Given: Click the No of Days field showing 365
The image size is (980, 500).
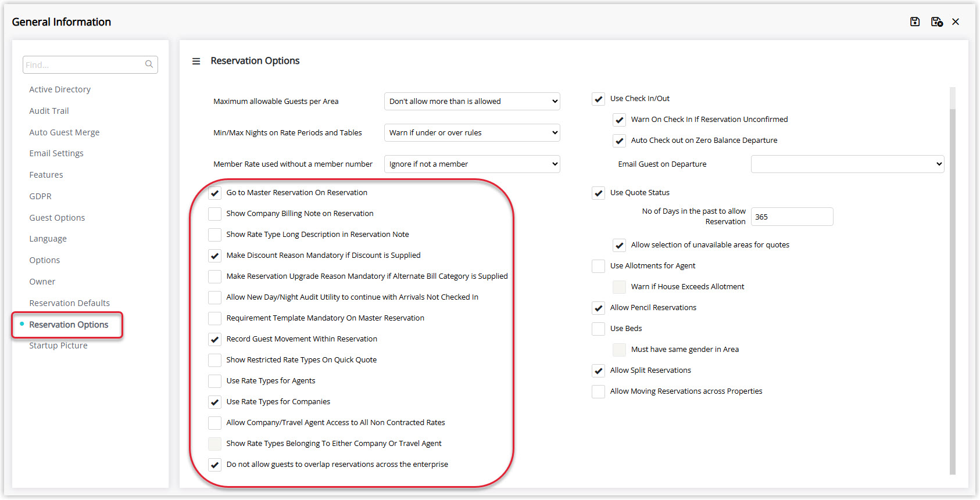Looking at the screenshot, I should 792,217.
